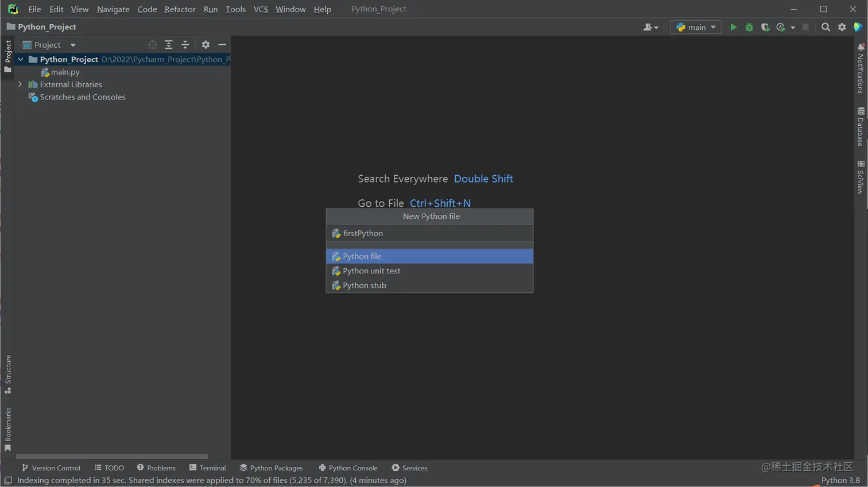Viewport: 868px width, 487px height.
Task: Click the disabled Stop square icon
Action: [805, 27]
